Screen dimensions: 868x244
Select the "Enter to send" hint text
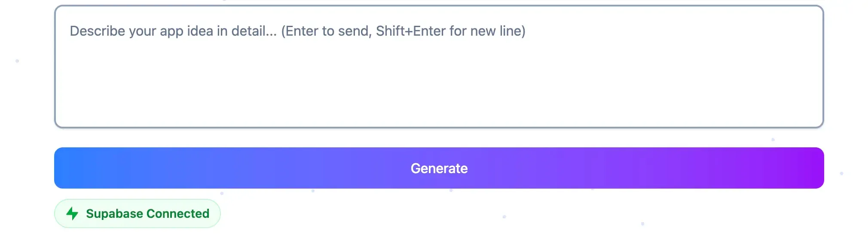327,31
